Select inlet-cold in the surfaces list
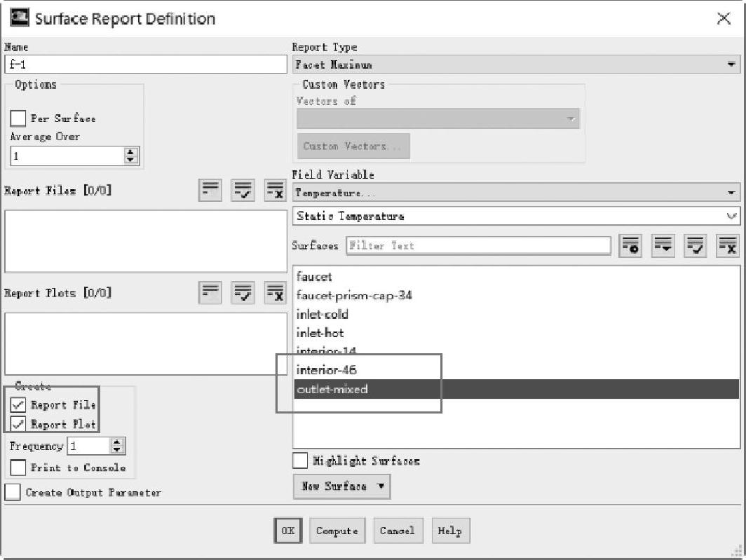746x560 pixels. (322, 314)
